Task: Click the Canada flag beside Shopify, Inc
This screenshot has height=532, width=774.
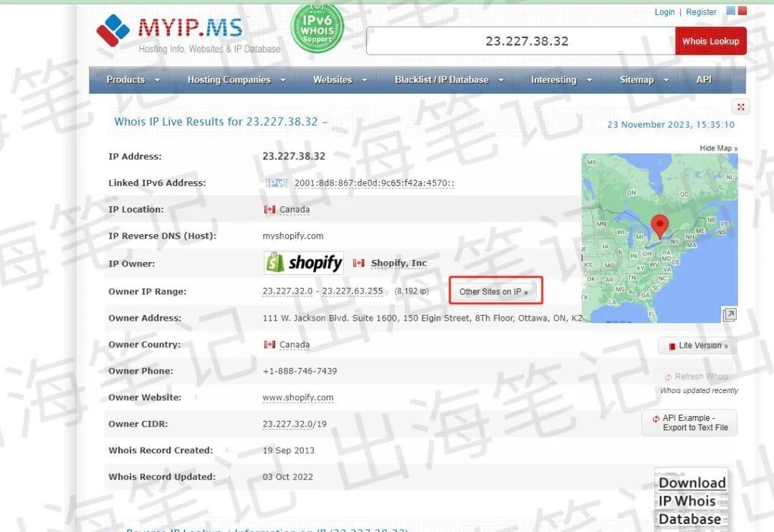Action: tap(359, 263)
